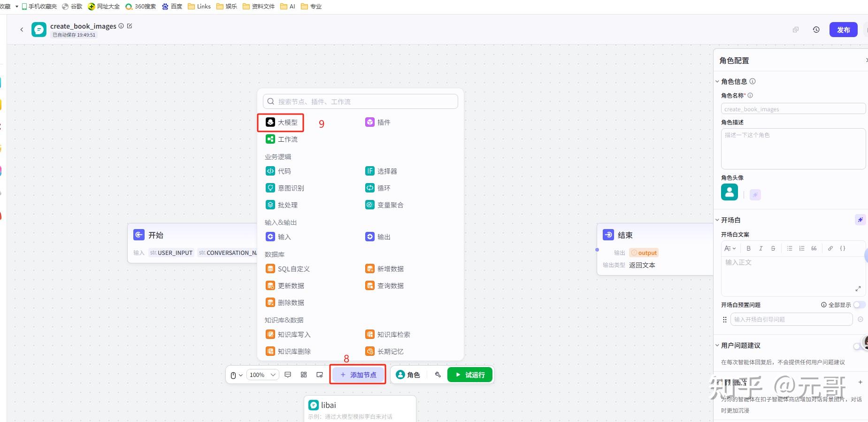Toggle the minimap icon in the canvas toolbar

tap(320, 375)
